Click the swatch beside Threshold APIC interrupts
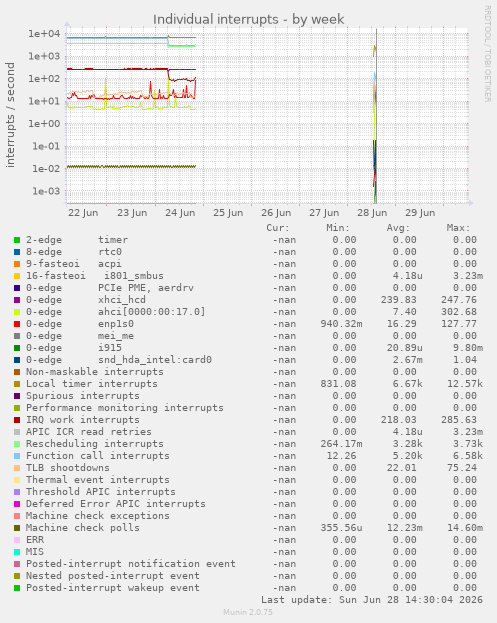 pos(17,492)
